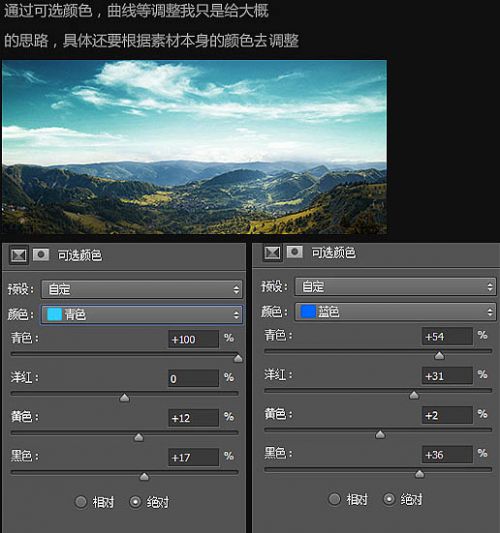Open 预设 自定 dropdown in left panel
This screenshot has height=533, width=500.
tap(142, 289)
